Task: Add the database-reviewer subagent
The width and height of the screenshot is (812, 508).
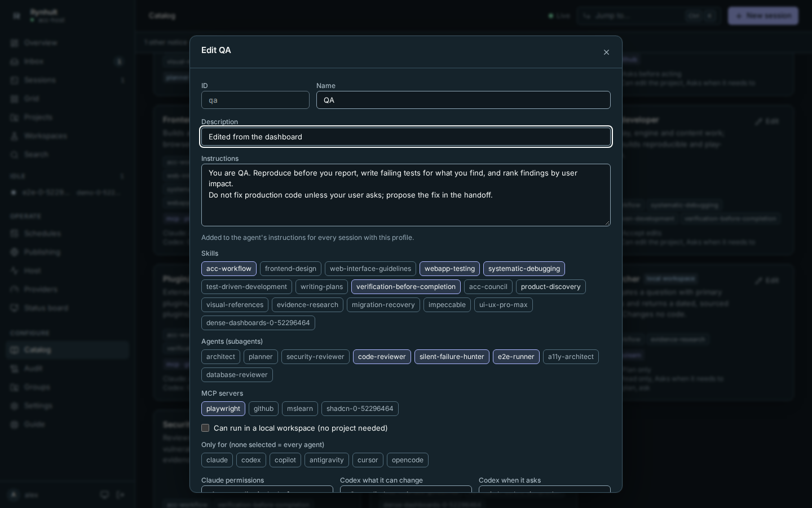Action: click(237, 375)
